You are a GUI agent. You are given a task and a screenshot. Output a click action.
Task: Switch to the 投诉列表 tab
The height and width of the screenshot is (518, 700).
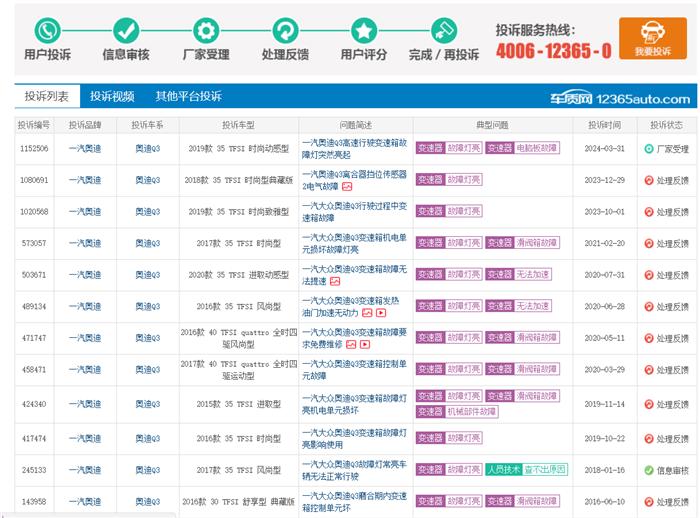point(46,97)
